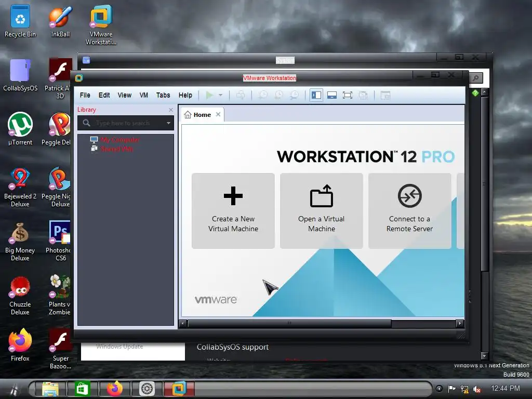Viewport: 532px width, 399px height.
Task: Open File Explorer from taskbar
Action: coord(50,389)
